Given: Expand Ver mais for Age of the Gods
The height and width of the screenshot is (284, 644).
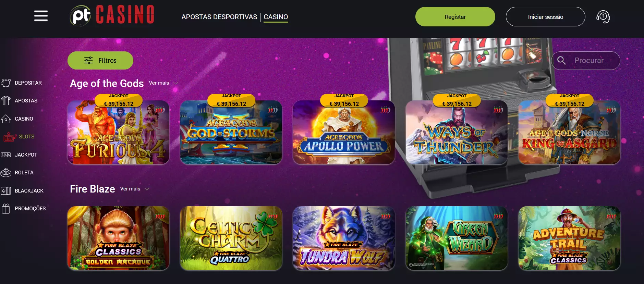Looking at the screenshot, I should click(x=163, y=83).
